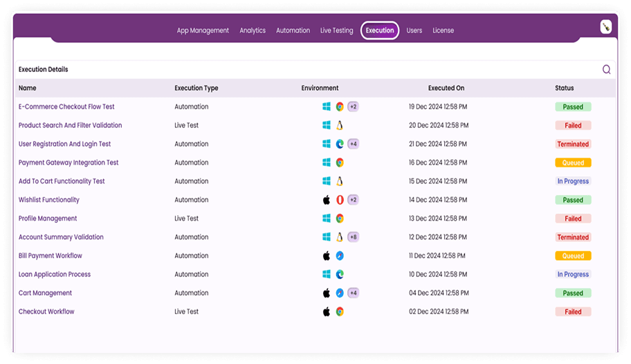Click the search magnifier icon in Execution Details
631x364 pixels.
pyautogui.click(x=606, y=69)
